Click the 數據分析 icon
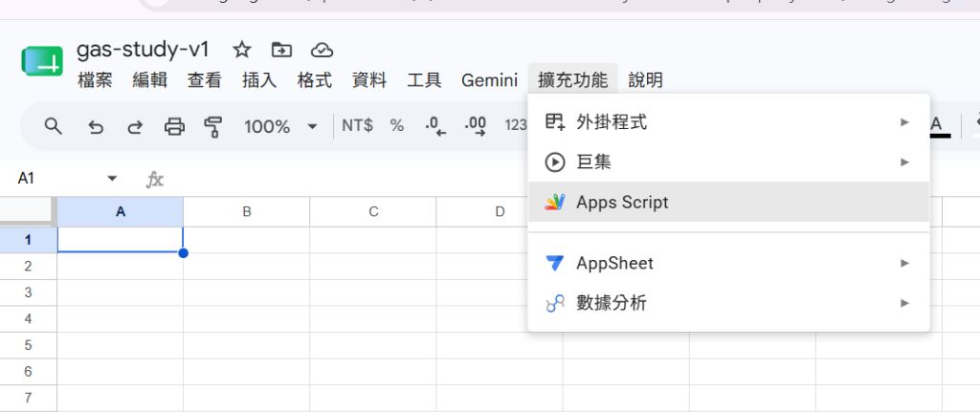 554,303
